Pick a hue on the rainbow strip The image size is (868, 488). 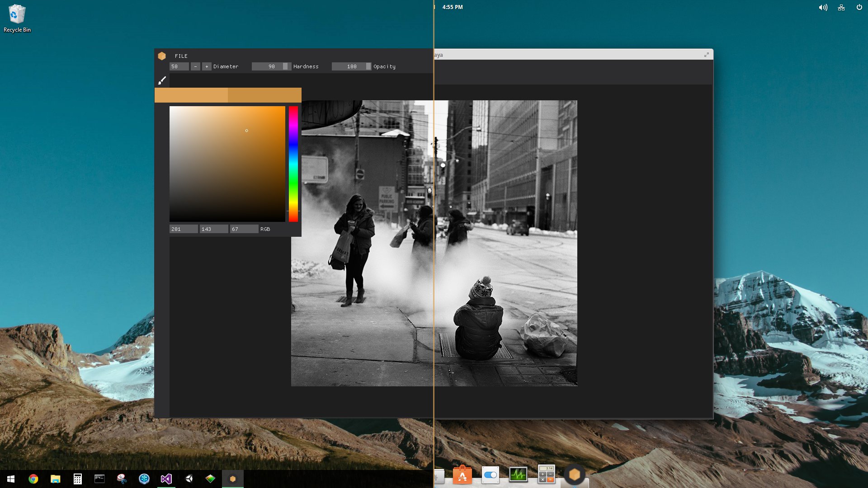click(x=293, y=164)
